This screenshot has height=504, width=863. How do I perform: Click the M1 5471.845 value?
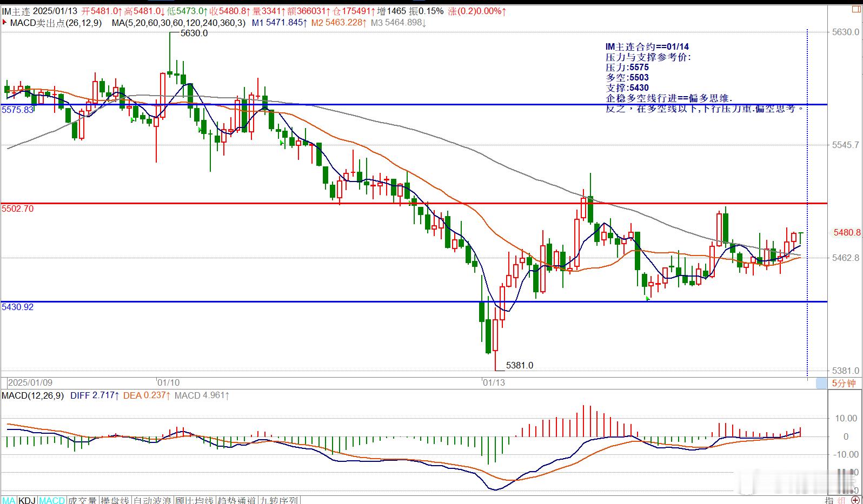point(280,23)
